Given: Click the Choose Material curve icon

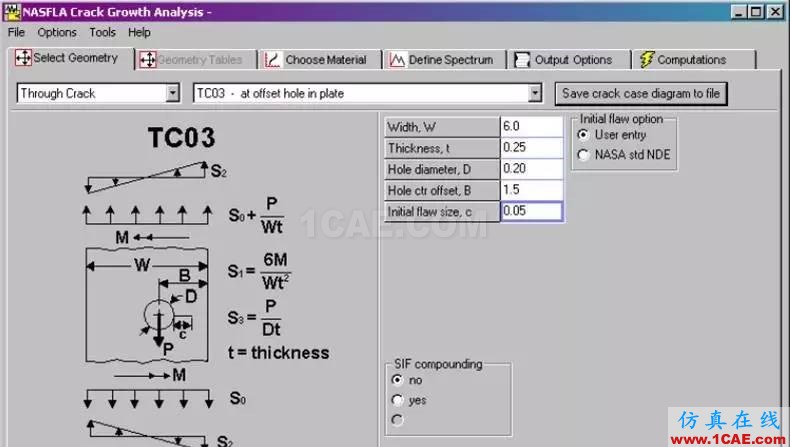Looking at the screenshot, I should (272, 60).
